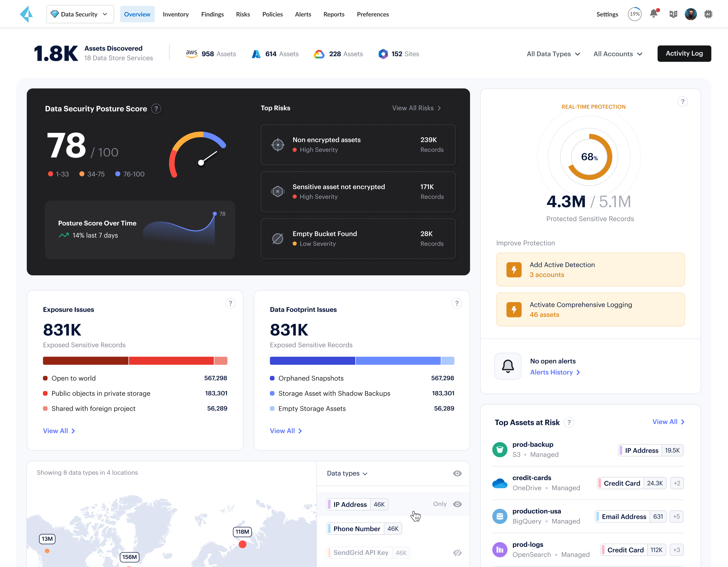Open the All Data Types dropdown
Screen dimensions: 728x567
pyautogui.click(x=553, y=54)
